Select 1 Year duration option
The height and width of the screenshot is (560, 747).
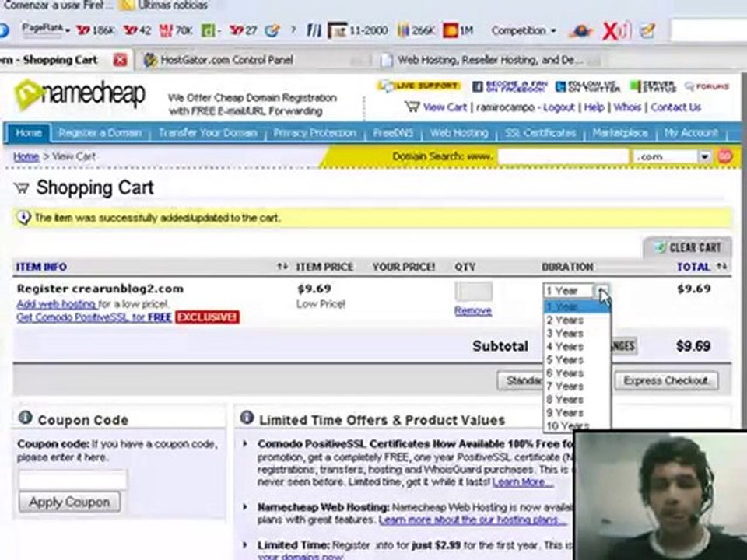[x=577, y=306]
